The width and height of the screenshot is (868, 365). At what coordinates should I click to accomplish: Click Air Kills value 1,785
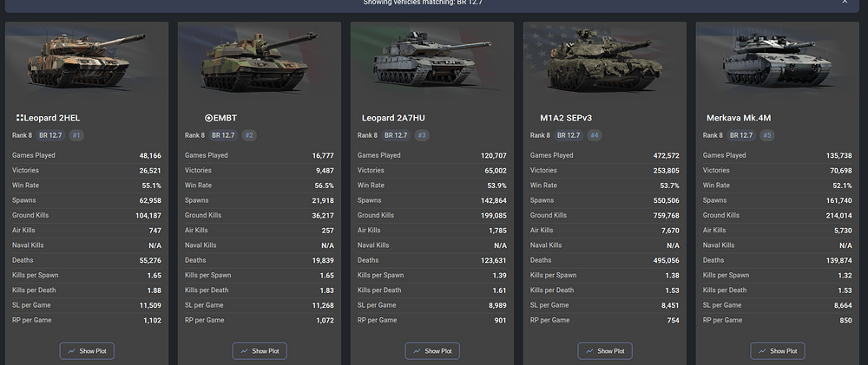click(497, 231)
